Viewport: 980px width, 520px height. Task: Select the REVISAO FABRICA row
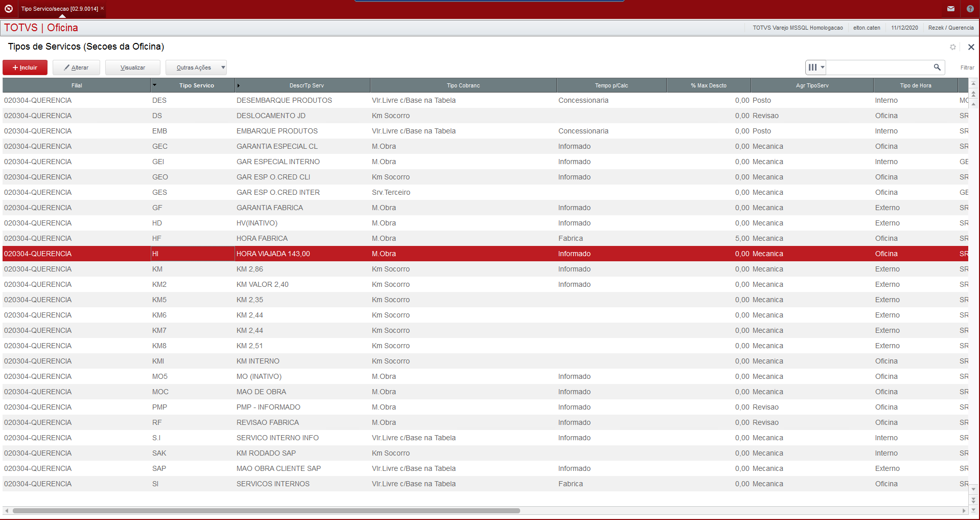485,422
